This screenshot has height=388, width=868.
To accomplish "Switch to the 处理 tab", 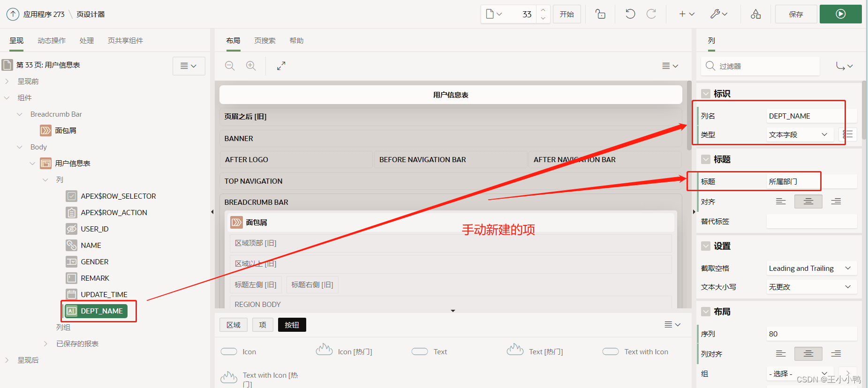I will [87, 41].
